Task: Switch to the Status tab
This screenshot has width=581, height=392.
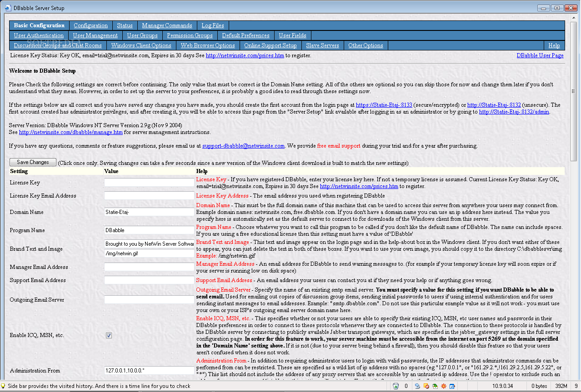Action: tap(125, 25)
